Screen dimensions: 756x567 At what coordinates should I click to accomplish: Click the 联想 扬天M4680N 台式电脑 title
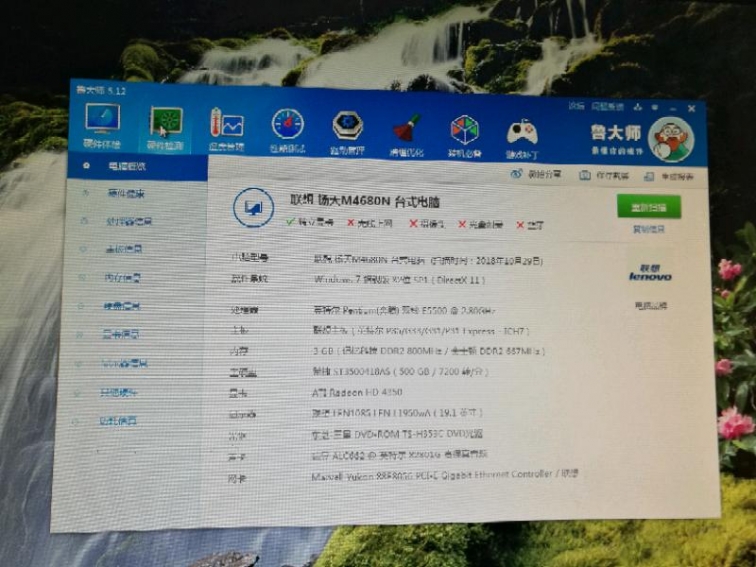point(364,201)
